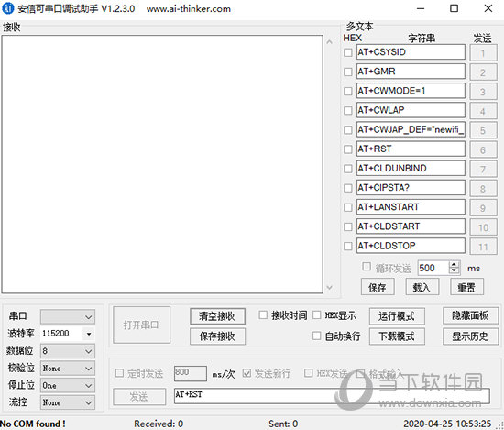Viewport: 504px width, 430px height.
Task: Click the 800 ms/次 timer field
Action: 191,373
